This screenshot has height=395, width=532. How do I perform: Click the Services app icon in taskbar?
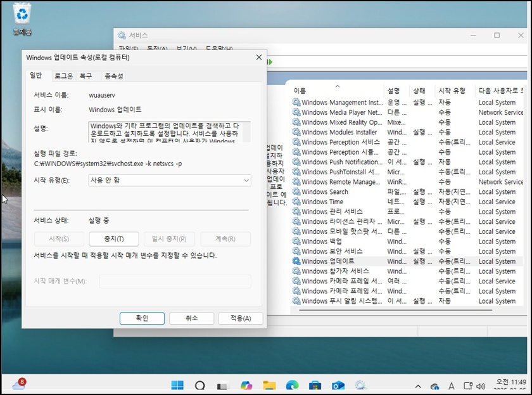click(360, 385)
